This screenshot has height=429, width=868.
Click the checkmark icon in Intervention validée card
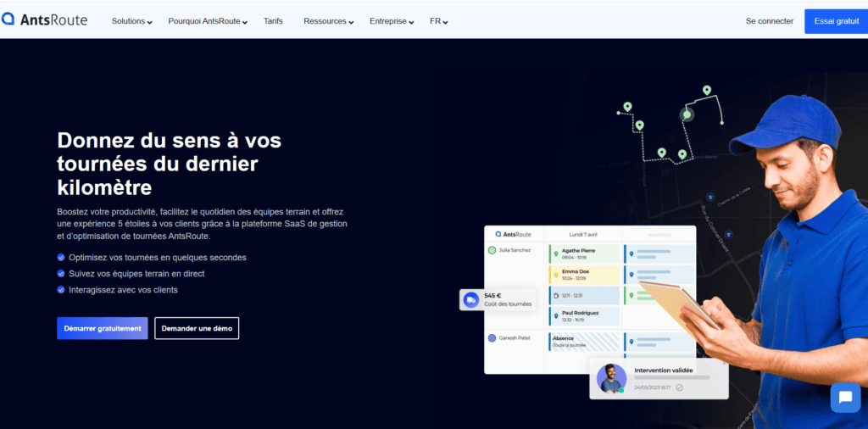point(679,387)
